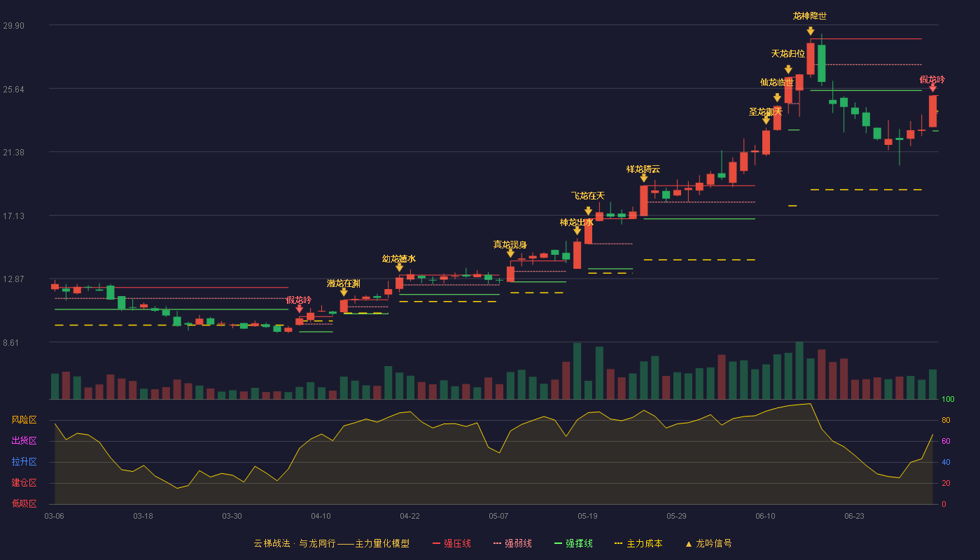Click the 04-22 date label
The width and height of the screenshot is (980, 560).
click(409, 516)
